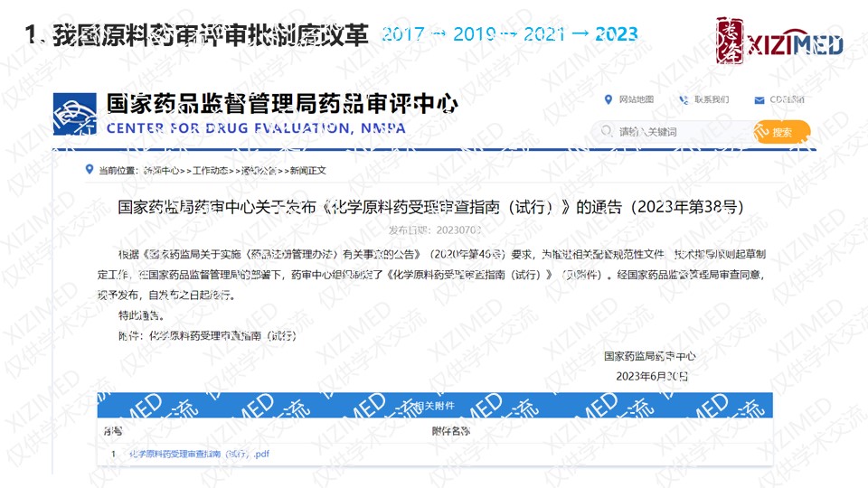Open the 联系我们 link
This screenshot has width=868, height=488.
pyautogui.click(x=712, y=99)
